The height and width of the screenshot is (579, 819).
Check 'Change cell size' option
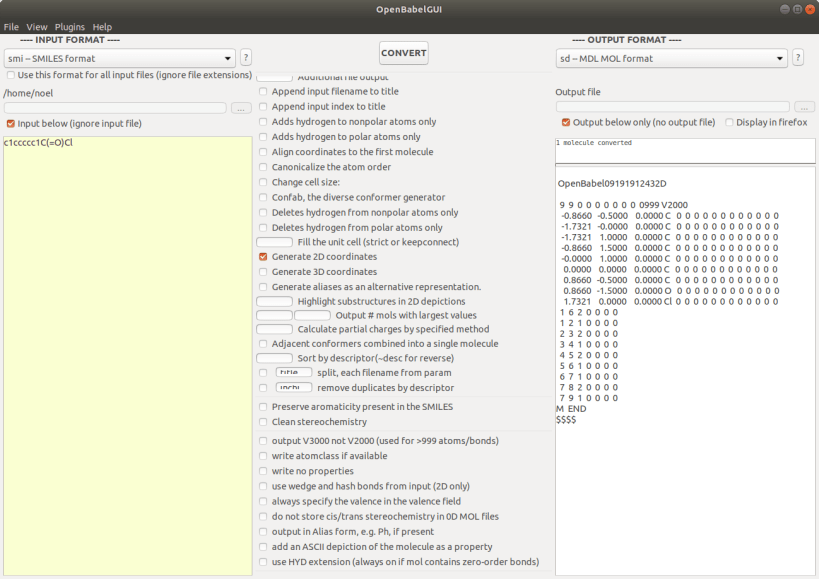click(263, 182)
